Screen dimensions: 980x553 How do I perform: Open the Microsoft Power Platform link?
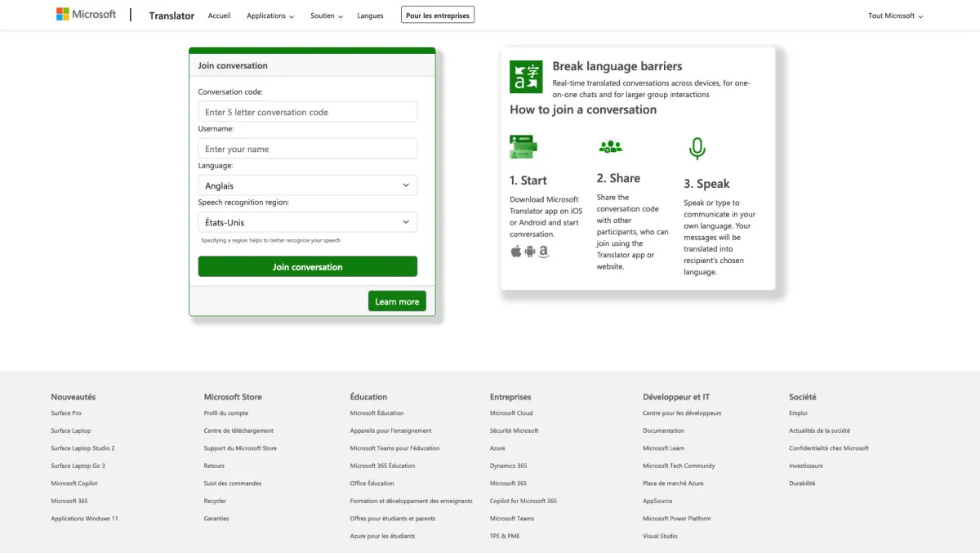(676, 519)
